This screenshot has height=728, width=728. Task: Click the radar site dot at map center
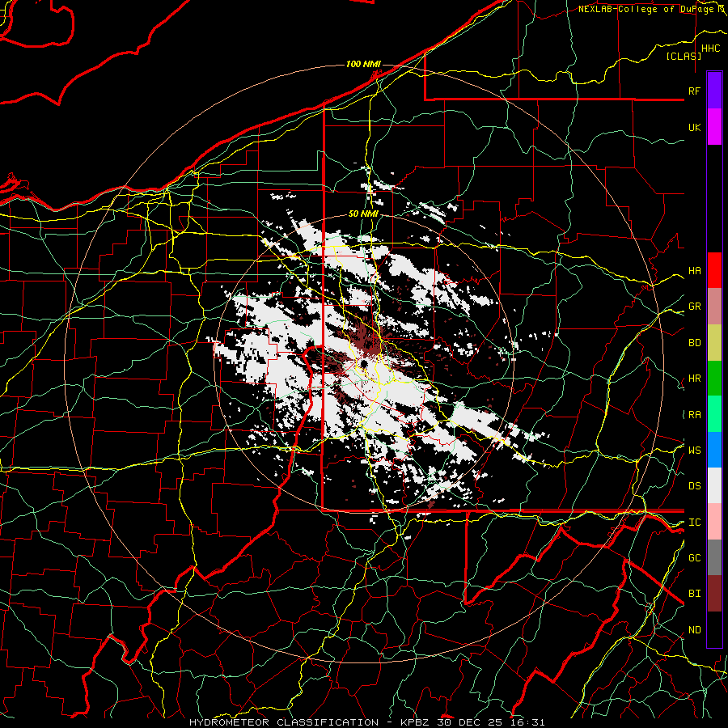(364, 363)
